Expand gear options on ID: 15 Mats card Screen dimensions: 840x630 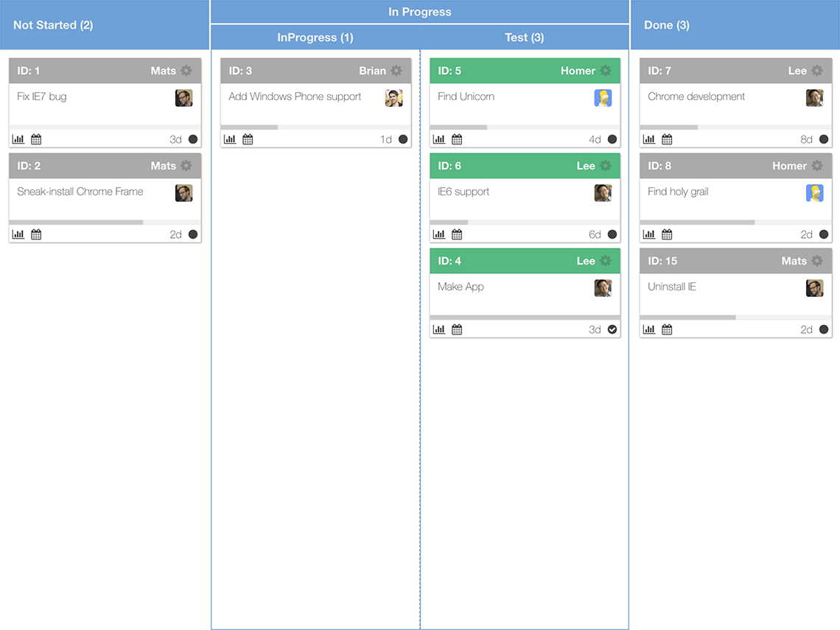[817, 261]
